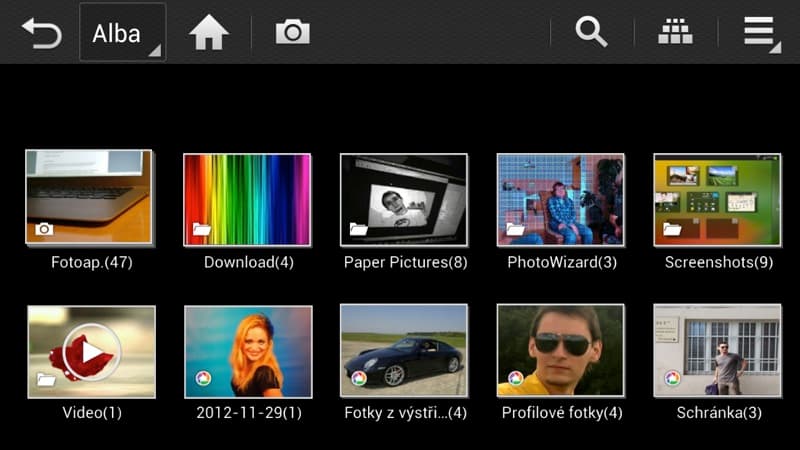800x450 pixels.
Task: Tap the Picasa badge on Profilové fotky
Action: pyautogui.click(x=515, y=378)
